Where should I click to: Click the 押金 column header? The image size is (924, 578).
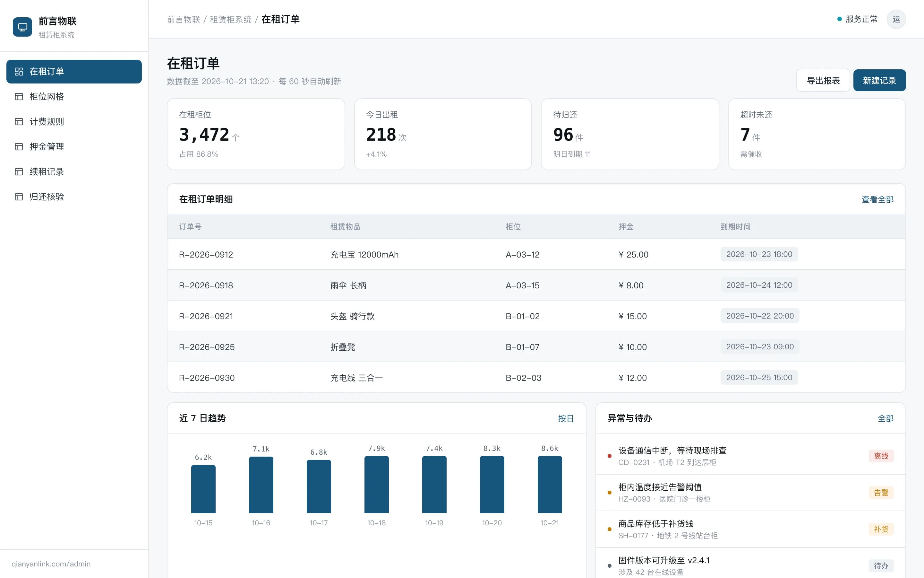[626, 227]
